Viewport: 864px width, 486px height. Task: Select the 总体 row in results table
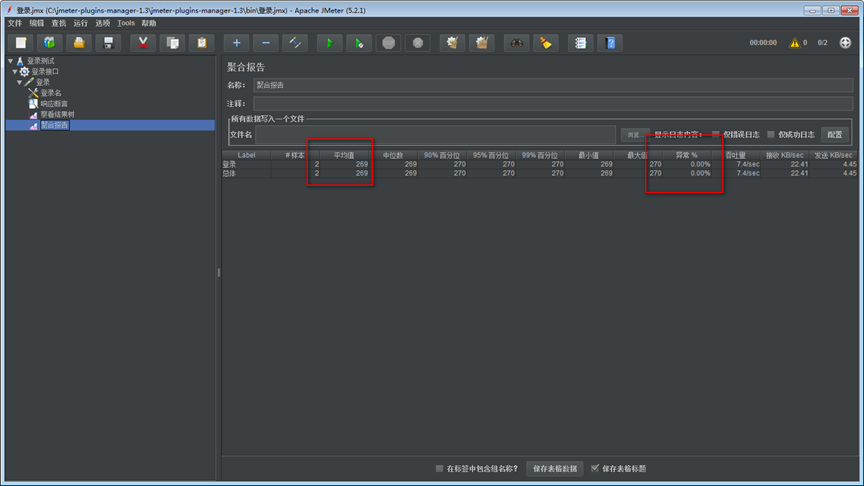click(540, 173)
